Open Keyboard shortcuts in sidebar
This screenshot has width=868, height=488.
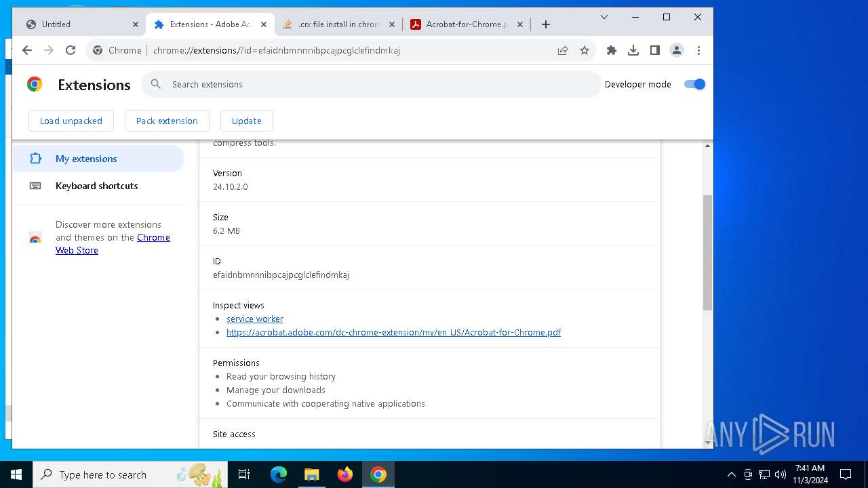pos(98,186)
